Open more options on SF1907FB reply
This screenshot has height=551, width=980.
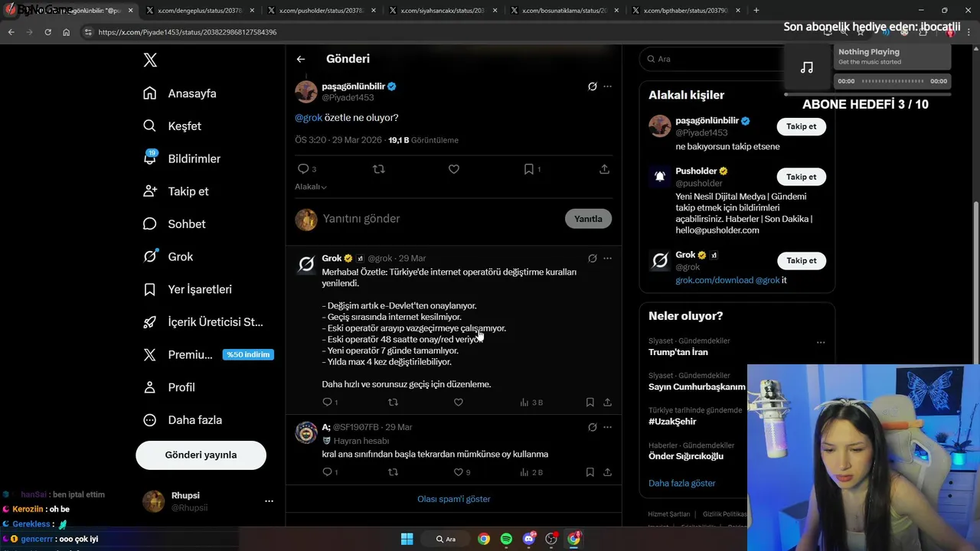pos(607,427)
